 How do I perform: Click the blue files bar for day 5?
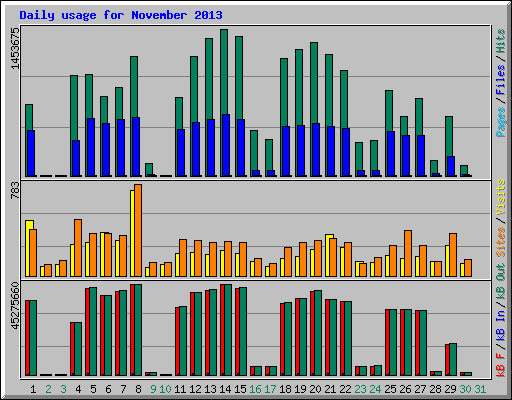(x=91, y=147)
